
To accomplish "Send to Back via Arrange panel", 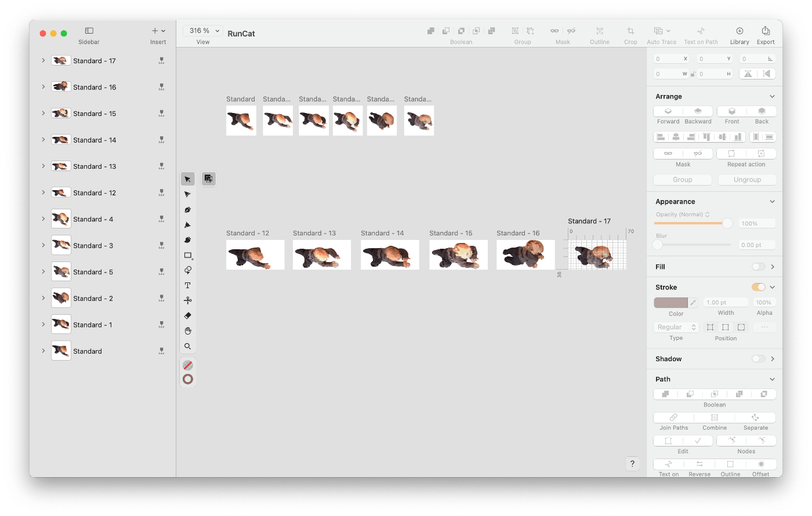I will [x=762, y=111].
